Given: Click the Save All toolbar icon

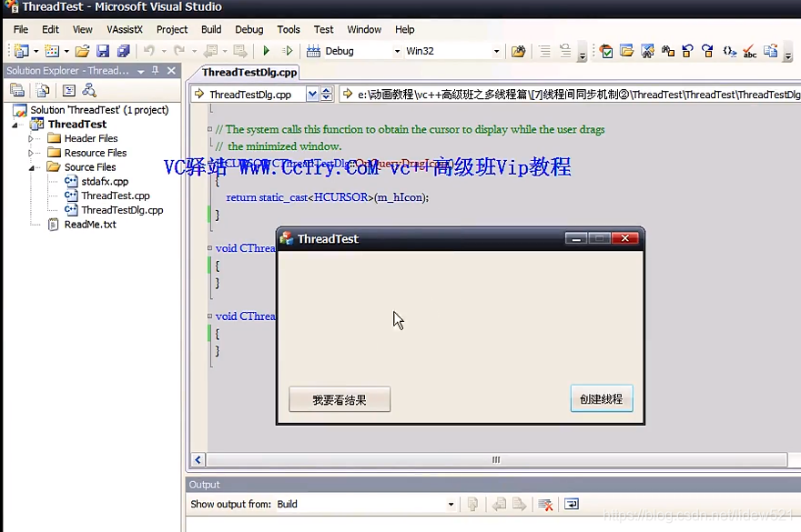Looking at the screenshot, I should point(123,51).
